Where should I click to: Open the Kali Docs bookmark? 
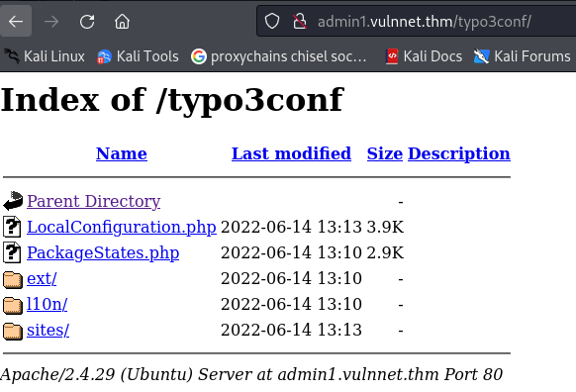pyautogui.click(x=424, y=56)
